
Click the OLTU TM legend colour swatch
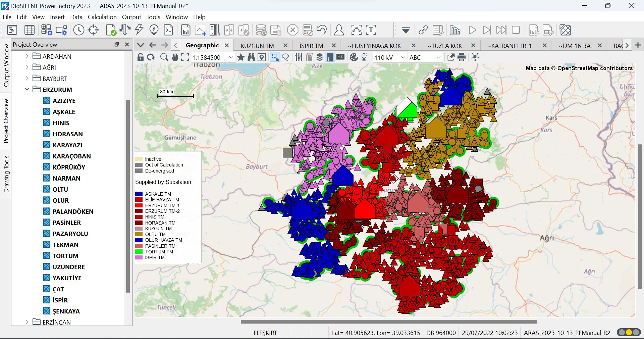[x=139, y=234]
